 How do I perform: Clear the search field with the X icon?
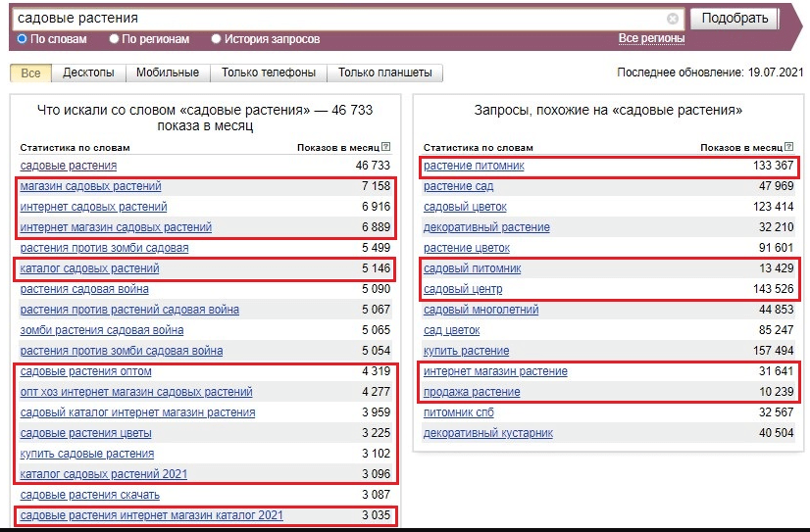(x=672, y=19)
